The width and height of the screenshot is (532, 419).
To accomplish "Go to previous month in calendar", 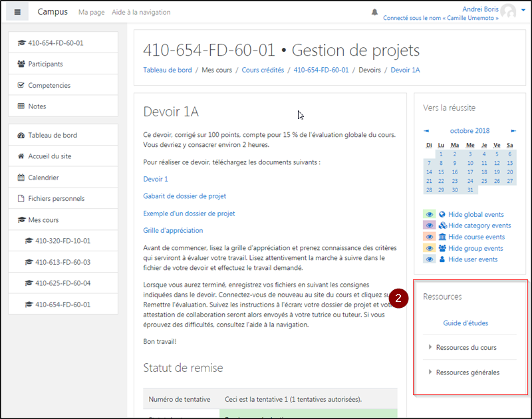I will [x=426, y=131].
